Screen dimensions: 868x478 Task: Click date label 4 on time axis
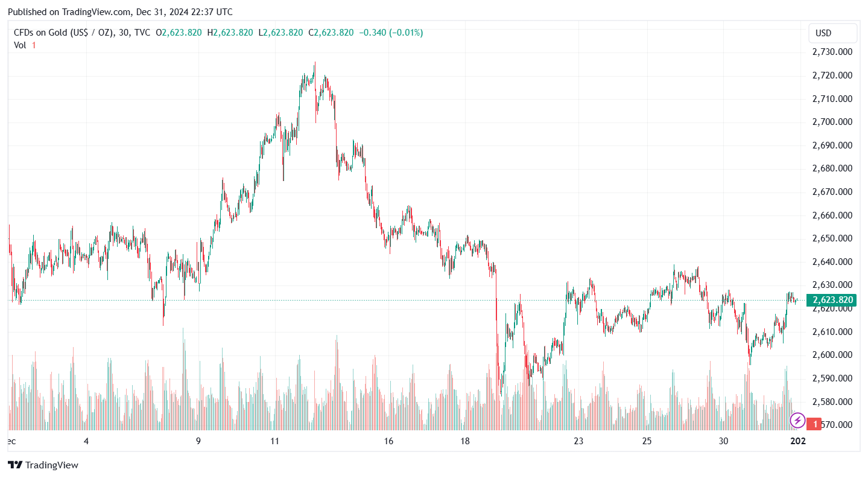[86, 441]
